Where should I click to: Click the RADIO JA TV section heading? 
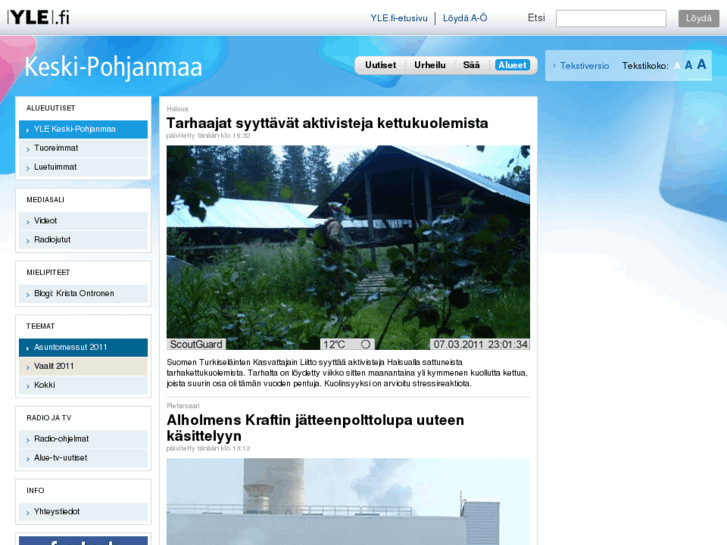pos(49,418)
